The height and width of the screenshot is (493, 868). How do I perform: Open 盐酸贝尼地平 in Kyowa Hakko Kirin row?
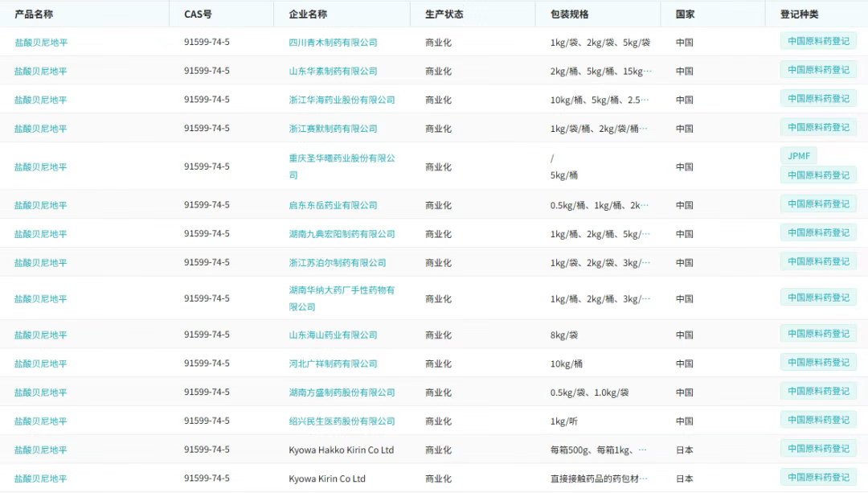[x=41, y=450]
